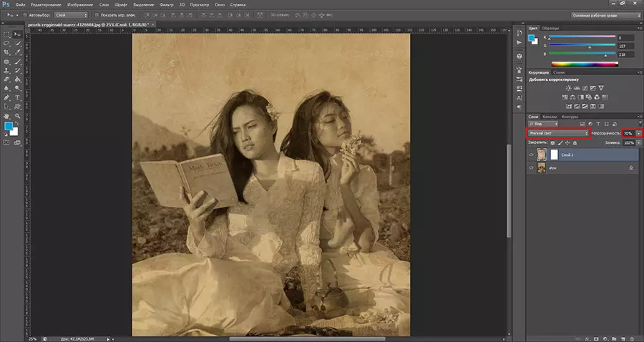This screenshot has height=342, width=644.
Task: Open the opacity slider arrow next to 70%
Action: [x=639, y=133]
